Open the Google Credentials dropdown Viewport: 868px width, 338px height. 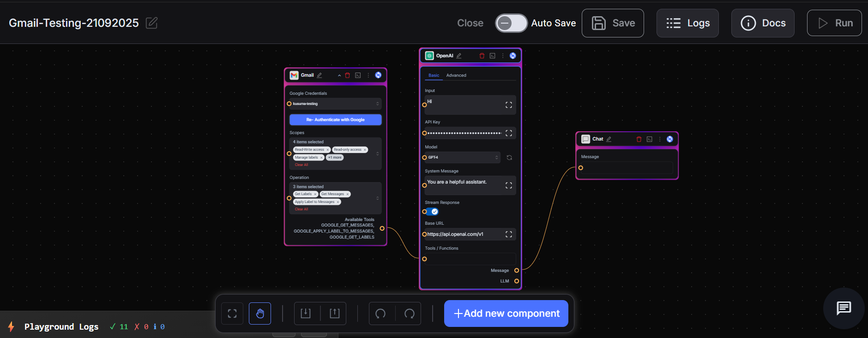click(335, 104)
